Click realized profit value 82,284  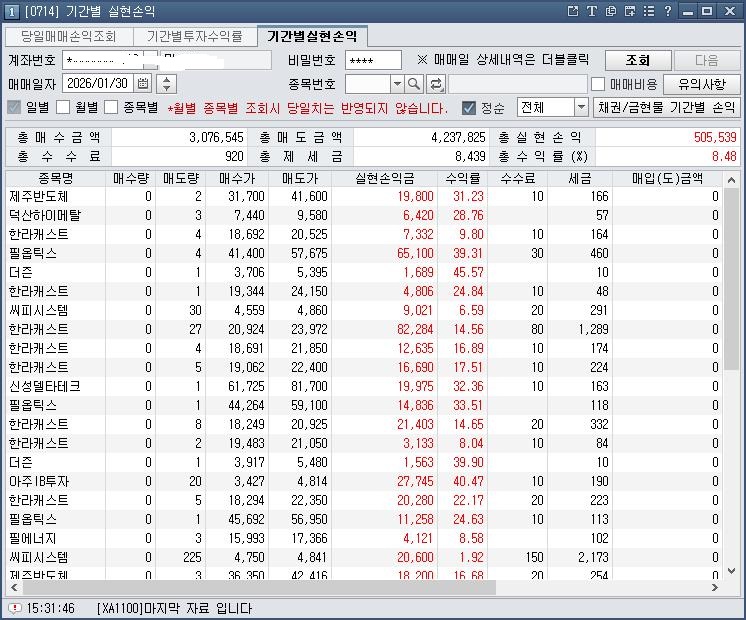point(415,329)
